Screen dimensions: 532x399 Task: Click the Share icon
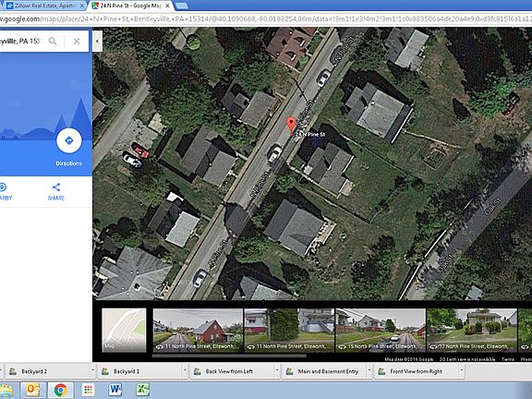coord(56,187)
